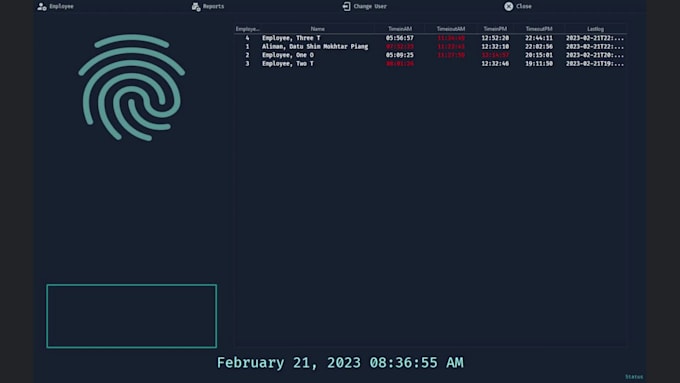Image resolution: width=680 pixels, height=383 pixels.
Task: Click the TimeinAM value 05:56:57
Action: [x=400, y=38]
